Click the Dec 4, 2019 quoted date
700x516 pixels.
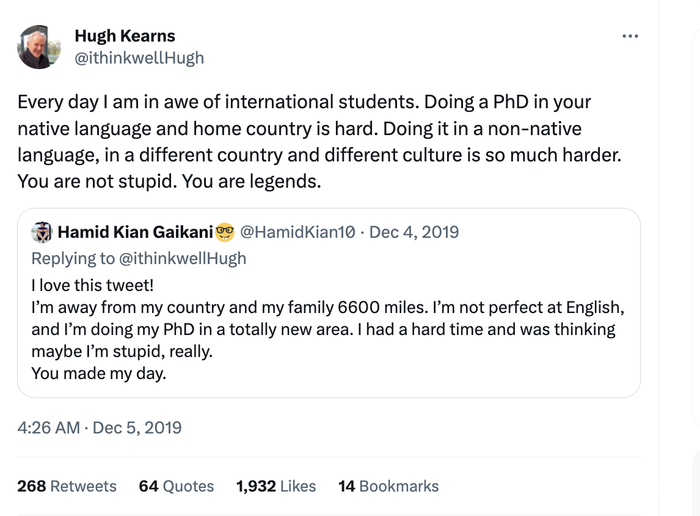click(x=414, y=232)
